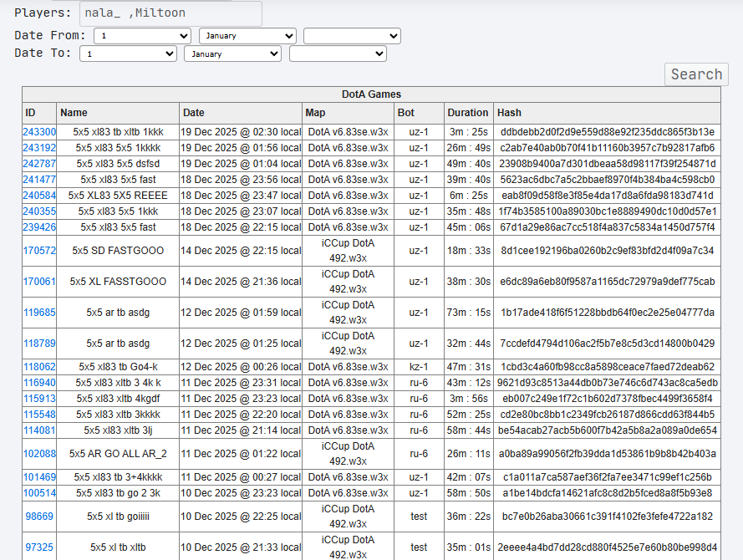Open the Date From year dropdown

pos(352,36)
